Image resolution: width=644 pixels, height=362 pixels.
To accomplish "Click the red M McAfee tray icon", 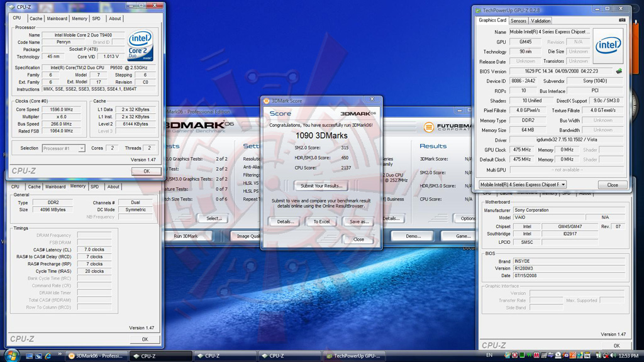I will (536, 356).
